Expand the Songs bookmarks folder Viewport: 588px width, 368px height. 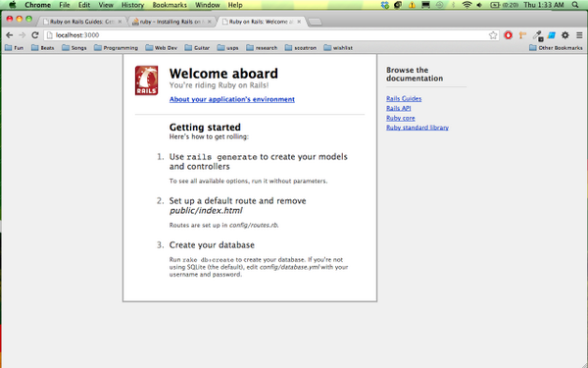(74, 48)
